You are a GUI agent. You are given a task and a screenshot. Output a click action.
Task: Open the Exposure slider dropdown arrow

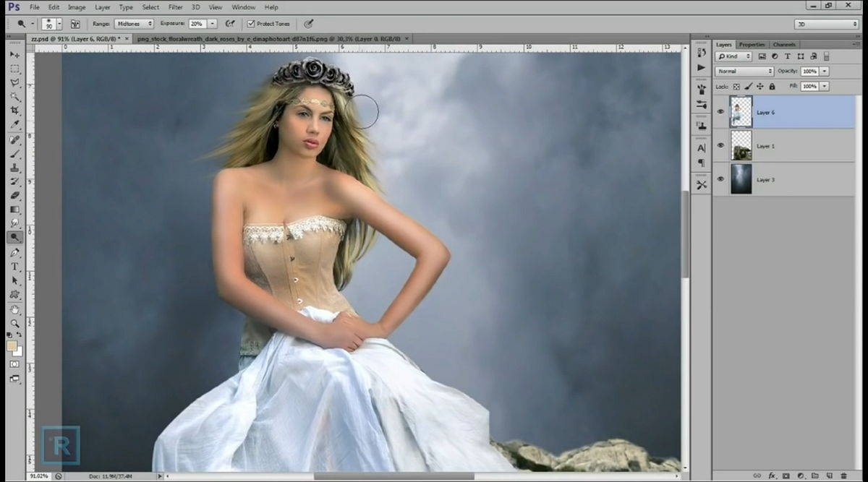click(213, 24)
